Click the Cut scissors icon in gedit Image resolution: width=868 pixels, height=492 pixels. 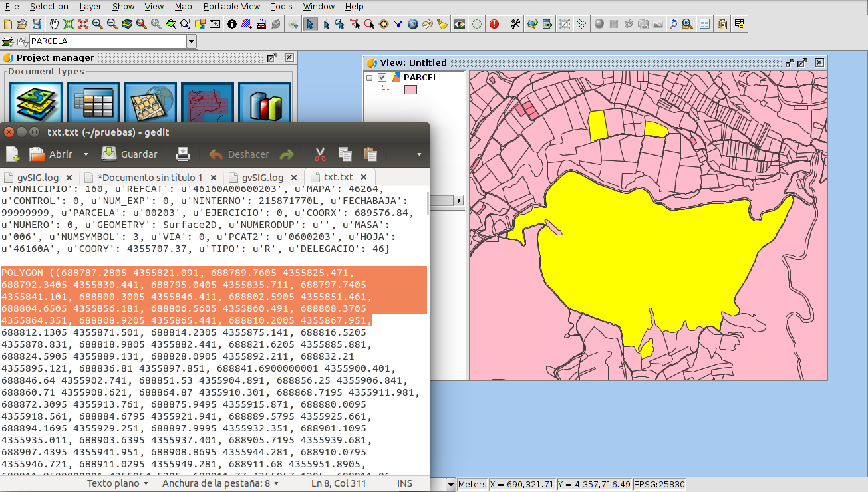click(320, 154)
